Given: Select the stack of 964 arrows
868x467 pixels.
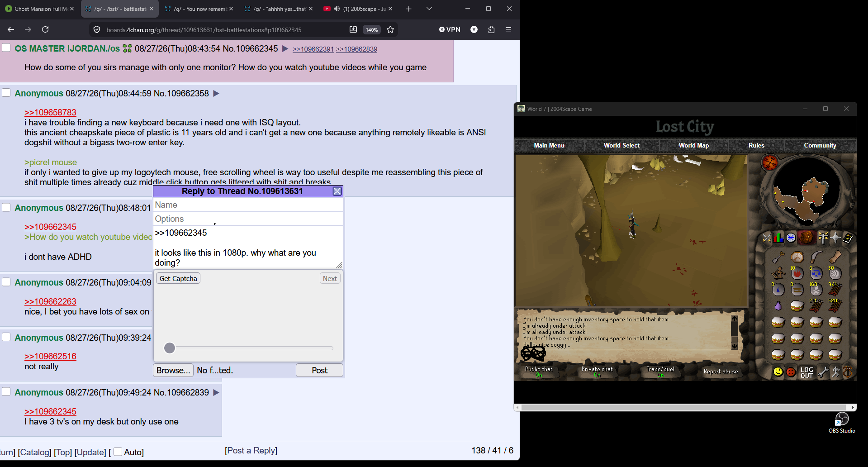Looking at the screenshot, I should click(835, 289).
